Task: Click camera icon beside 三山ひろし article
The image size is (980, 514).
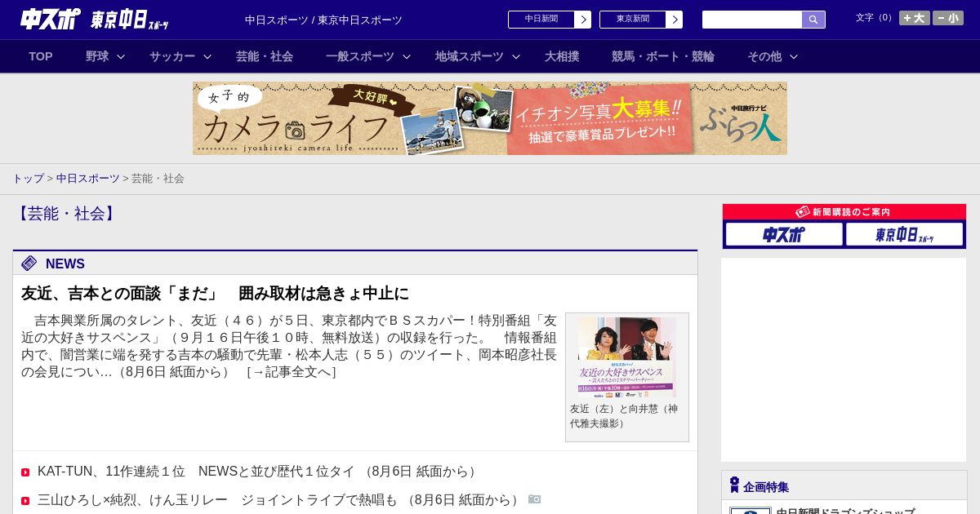Action: [535, 499]
